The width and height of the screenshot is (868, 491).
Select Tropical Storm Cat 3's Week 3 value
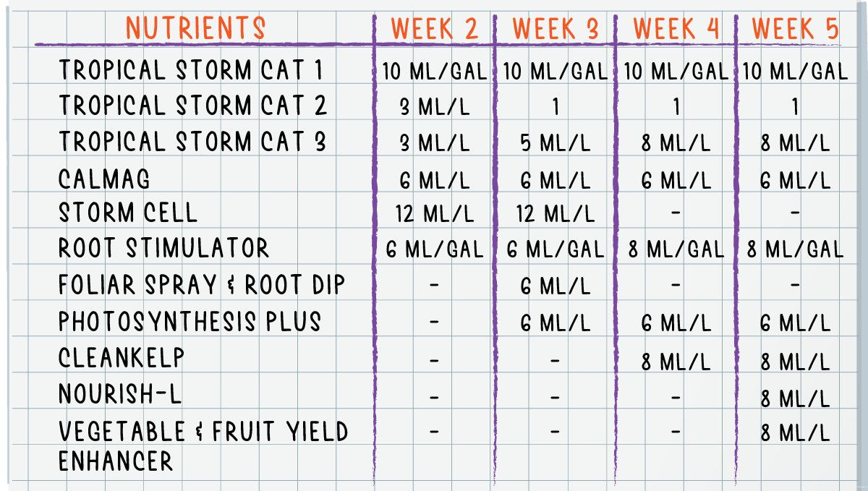point(556,142)
